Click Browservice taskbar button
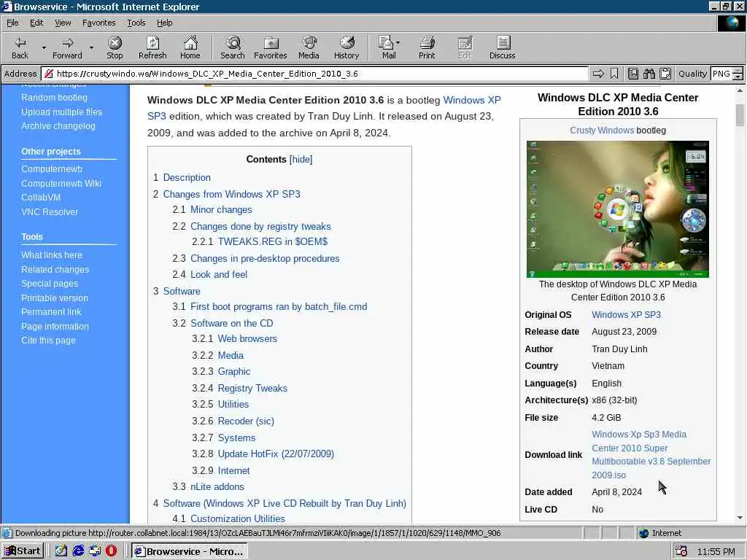Image resolution: width=747 pixels, height=560 pixels. (189, 551)
